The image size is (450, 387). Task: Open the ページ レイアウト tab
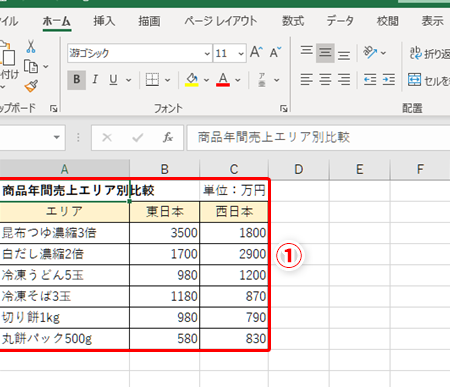[221, 21]
